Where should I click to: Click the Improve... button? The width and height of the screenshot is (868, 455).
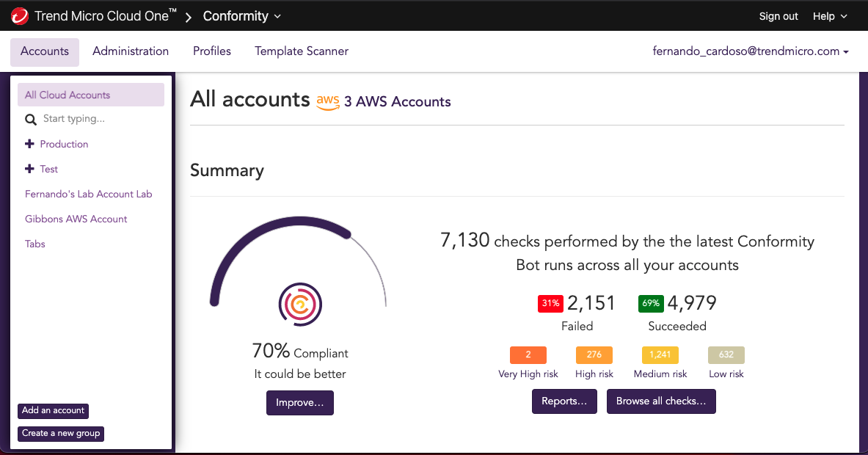pos(300,402)
